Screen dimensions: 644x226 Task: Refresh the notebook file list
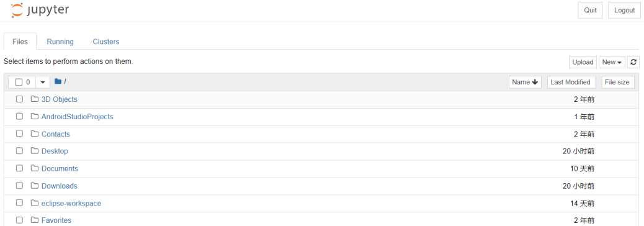(633, 62)
